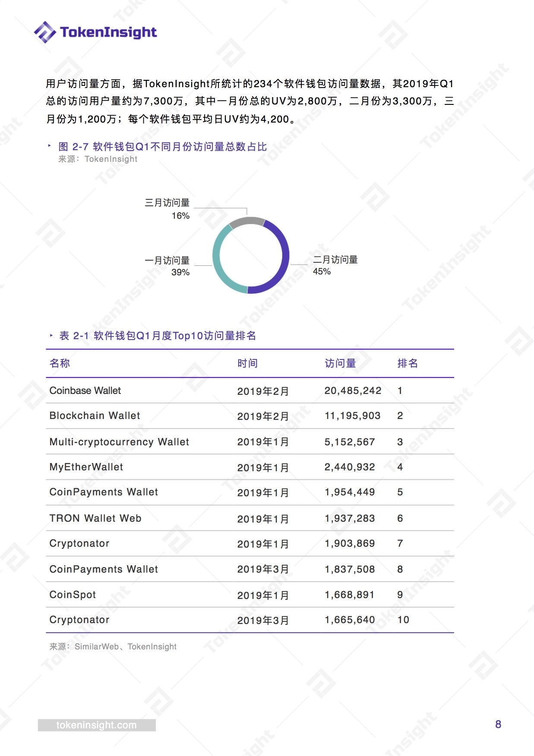Select the figure title '图 2-7 软件钱包Q1不同月份访问量总数占比'
Screen dimensions: 534x756
tap(163, 147)
